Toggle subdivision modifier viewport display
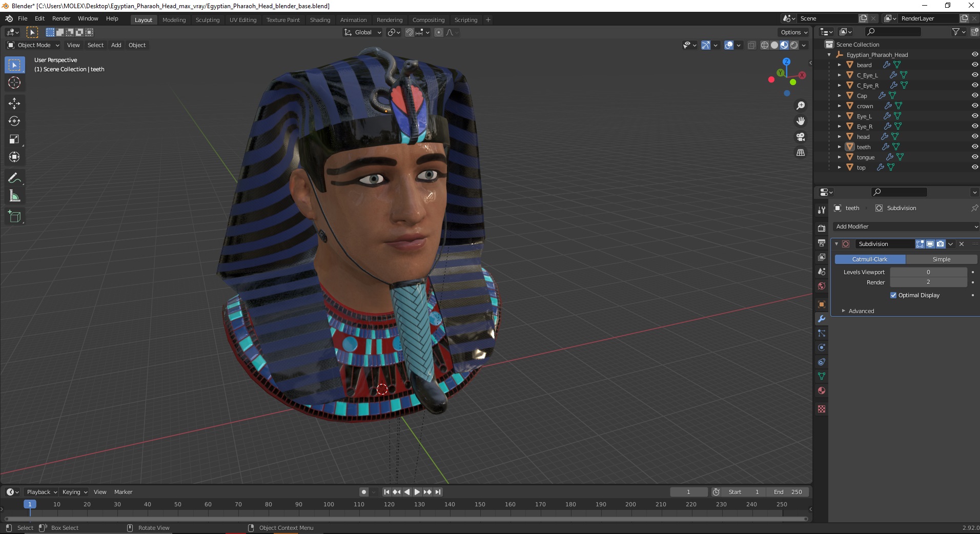The height and width of the screenshot is (534, 980). point(930,244)
